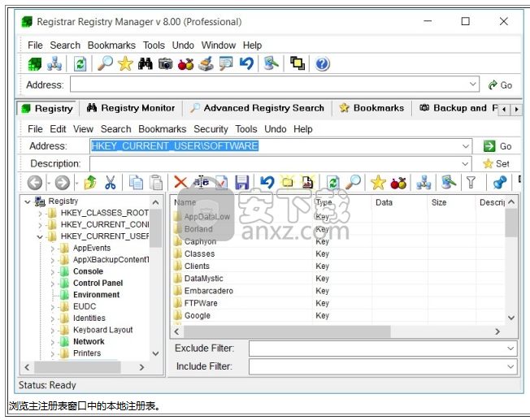Screen dimensions: 530x420
Task: Switch to the Advanced Registry Search tab
Action: 257,108
